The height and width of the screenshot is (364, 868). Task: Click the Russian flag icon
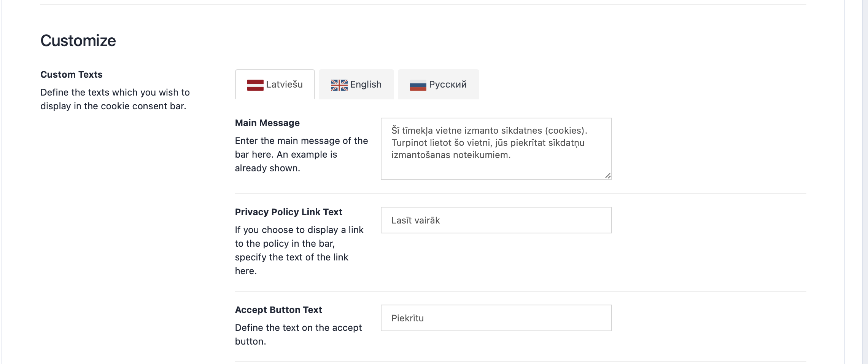tap(418, 85)
